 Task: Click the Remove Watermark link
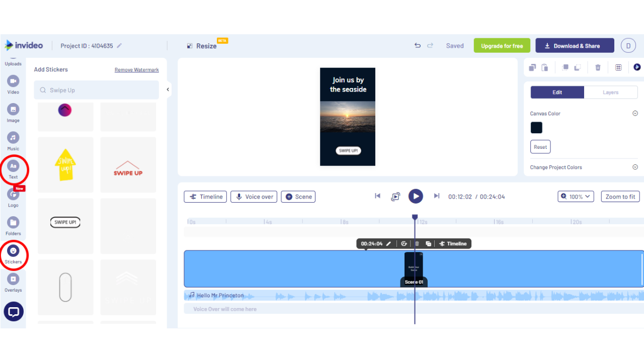[x=136, y=70]
